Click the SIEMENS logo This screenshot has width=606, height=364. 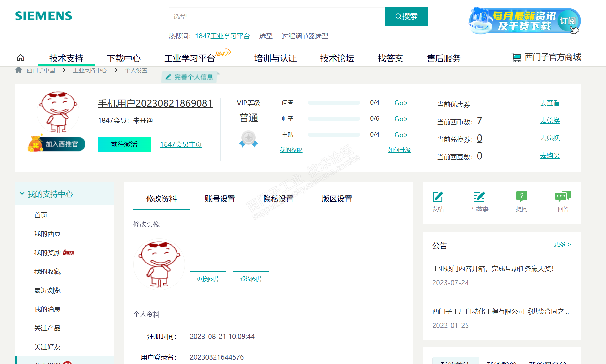(44, 16)
